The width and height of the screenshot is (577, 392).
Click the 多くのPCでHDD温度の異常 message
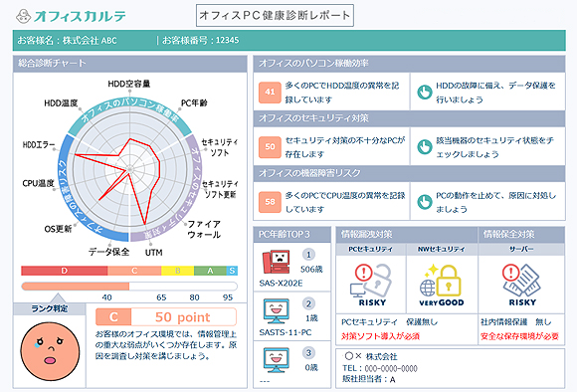click(342, 93)
